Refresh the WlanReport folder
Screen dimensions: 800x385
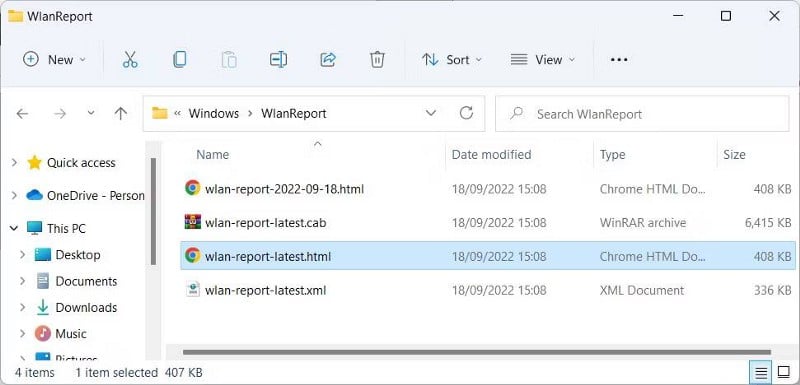click(466, 113)
